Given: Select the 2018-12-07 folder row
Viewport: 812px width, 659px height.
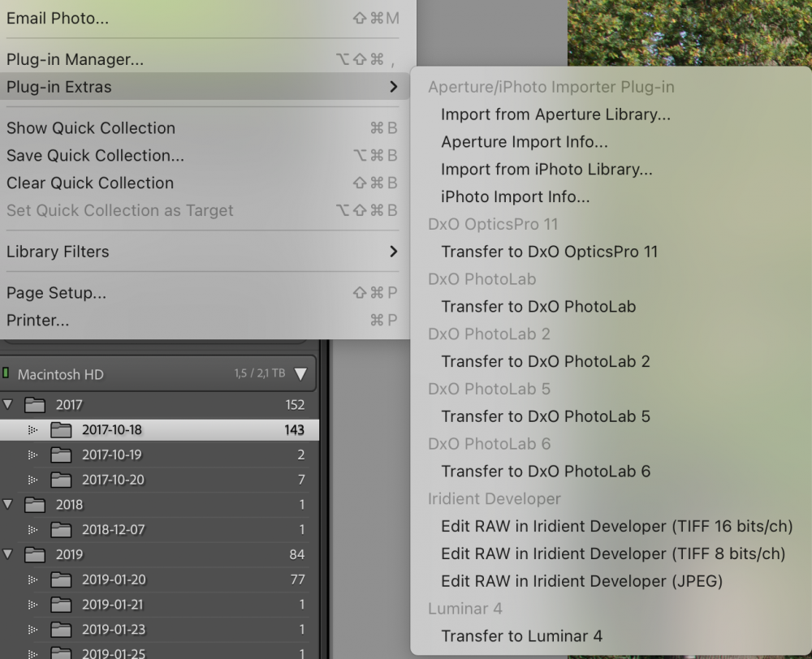Looking at the screenshot, I should (x=159, y=529).
